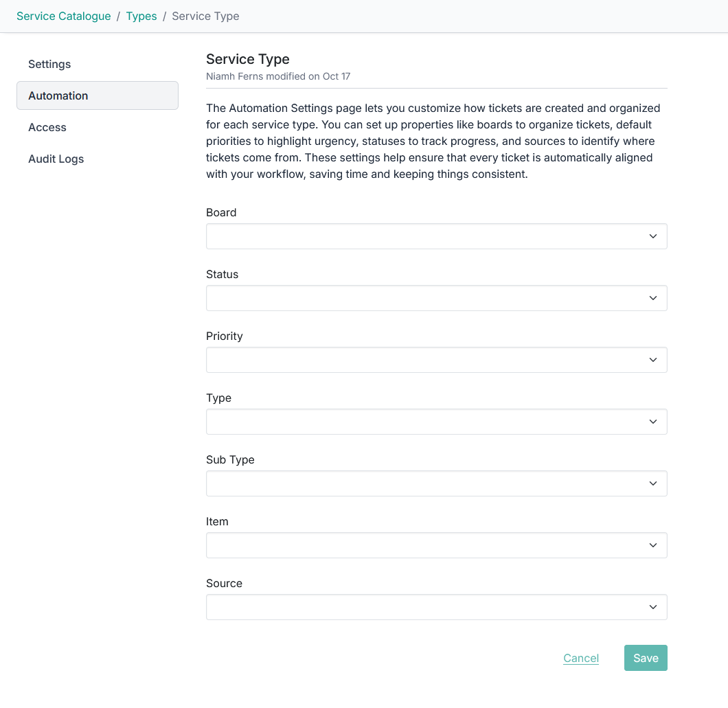Click the Service Type breadcrumb item
Image resolution: width=728 pixels, height=708 pixels.
[x=205, y=16]
